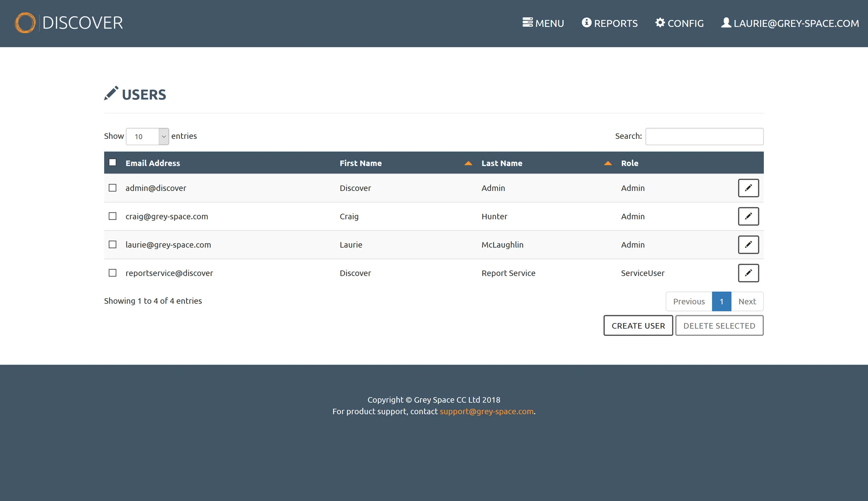Screen dimensions: 868x501
Task: Click the Showing 1 to 4 of 4 entries text
Action: [x=153, y=301]
